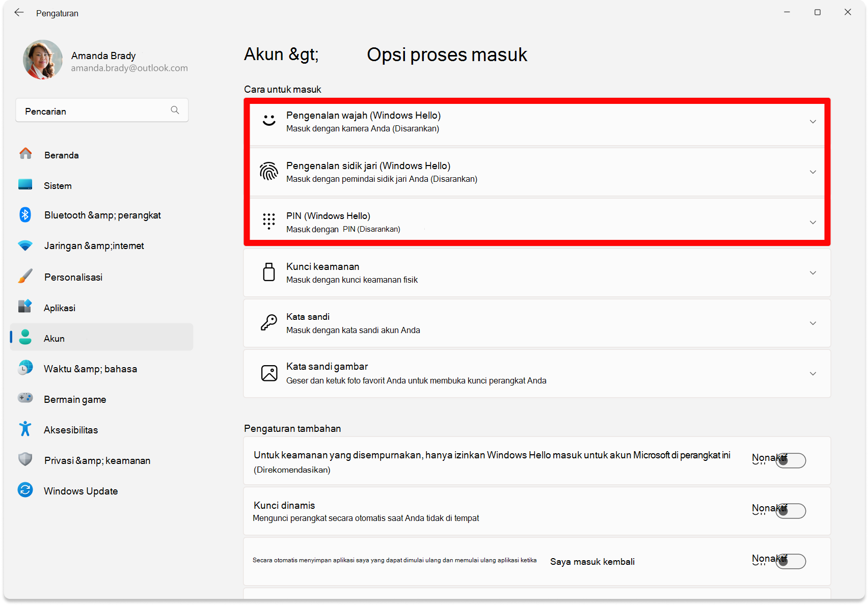The image size is (868, 605).
Task: Toggle Windows Hello-only sign-in switch
Action: [x=791, y=460]
